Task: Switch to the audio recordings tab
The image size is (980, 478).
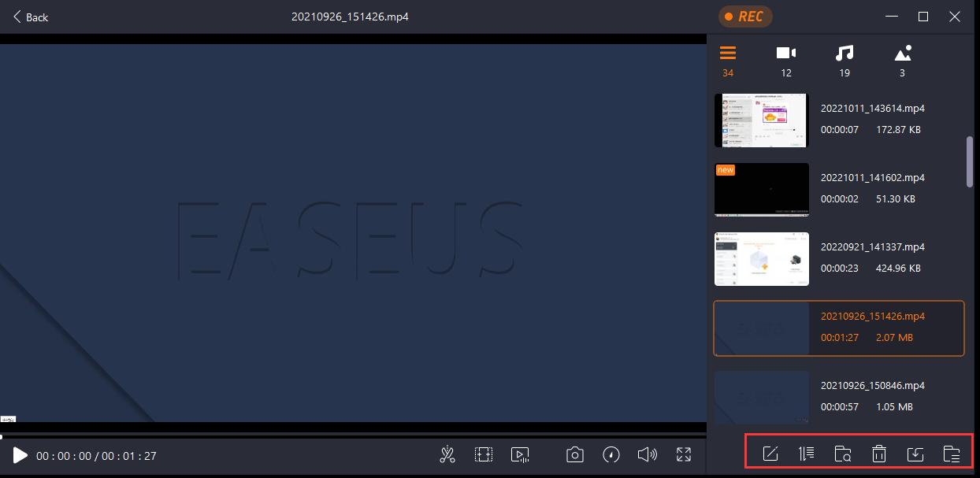Action: point(845,61)
